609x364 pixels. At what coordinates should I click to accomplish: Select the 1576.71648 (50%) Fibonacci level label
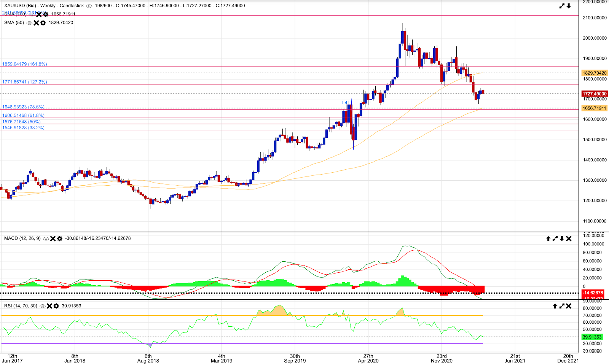pyautogui.click(x=21, y=122)
